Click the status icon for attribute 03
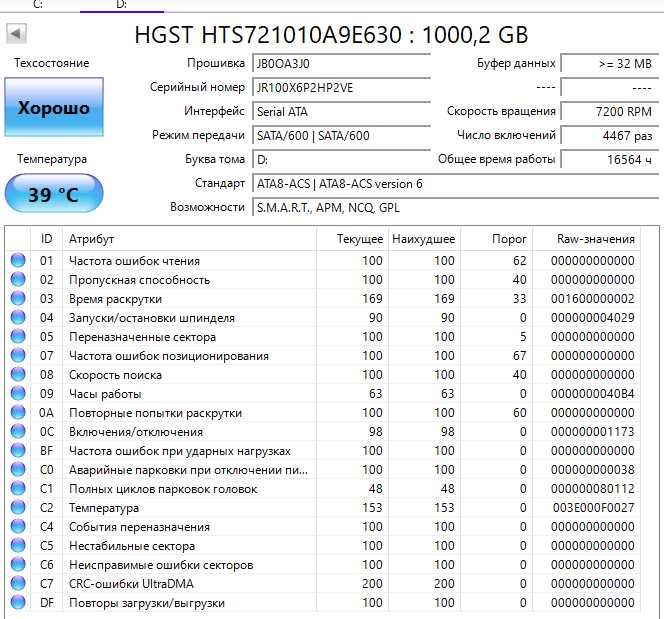This screenshot has height=619, width=664. (18, 298)
